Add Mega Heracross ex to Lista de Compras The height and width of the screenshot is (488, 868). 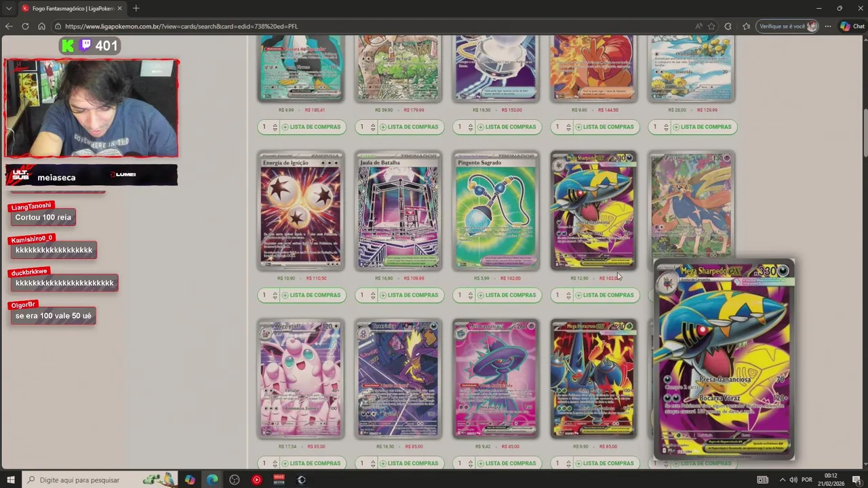tap(605, 464)
